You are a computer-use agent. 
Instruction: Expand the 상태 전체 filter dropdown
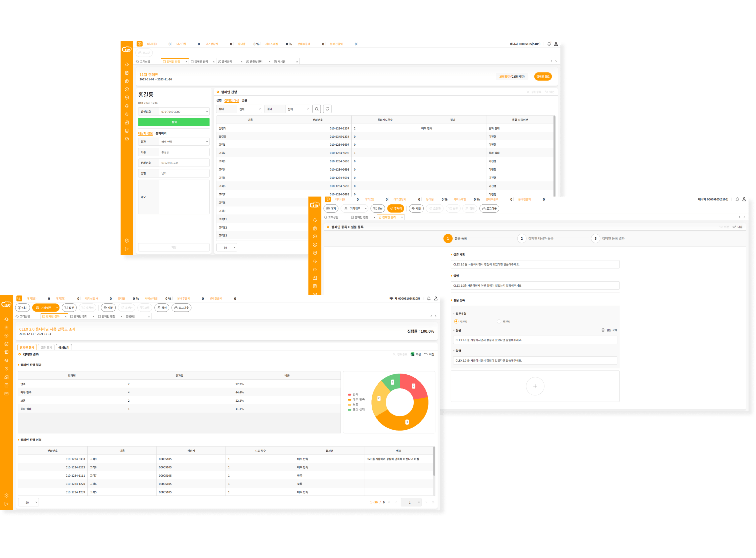tap(249, 109)
